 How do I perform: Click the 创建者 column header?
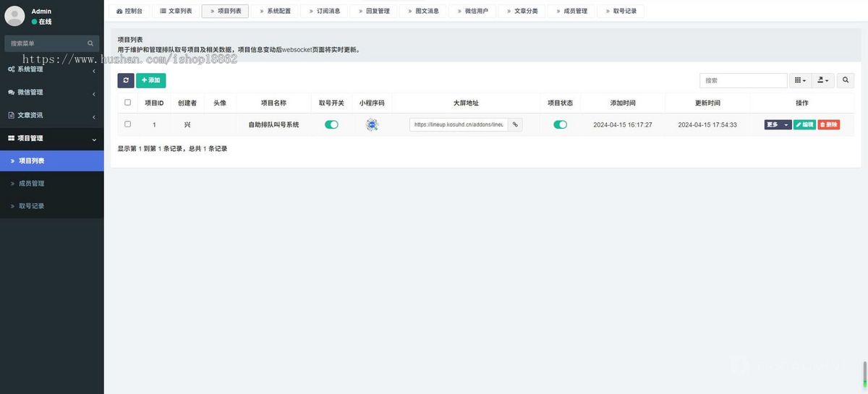(x=187, y=103)
